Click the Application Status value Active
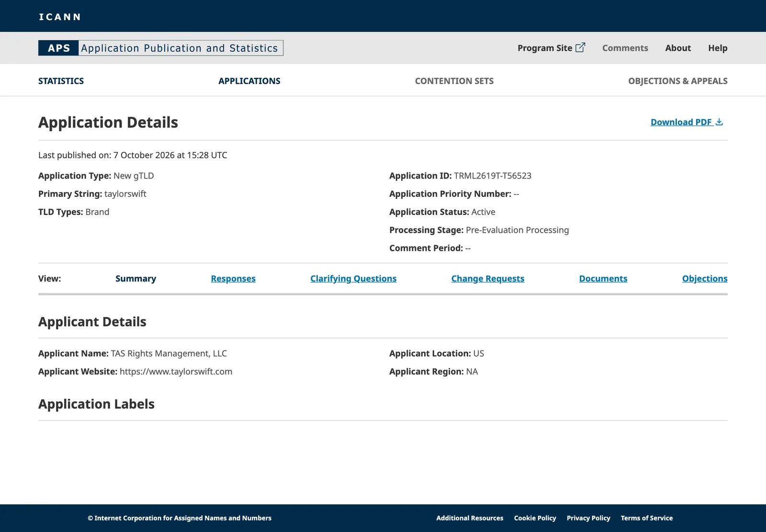766x532 pixels. point(483,212)
